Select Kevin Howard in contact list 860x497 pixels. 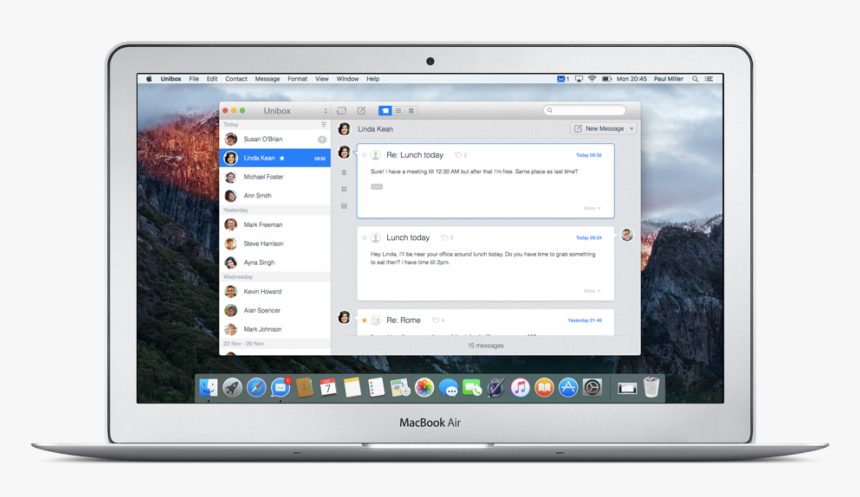pos(275,291)
